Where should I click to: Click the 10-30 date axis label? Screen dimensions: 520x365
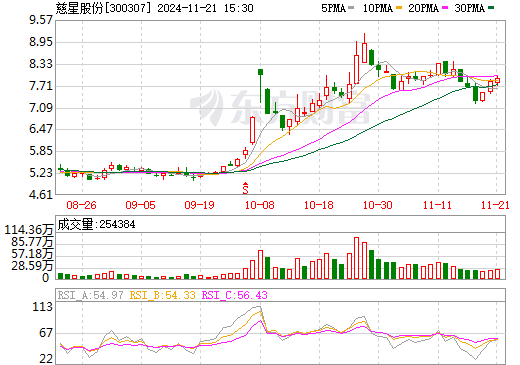pyautogui.click(x=378, y=205)
